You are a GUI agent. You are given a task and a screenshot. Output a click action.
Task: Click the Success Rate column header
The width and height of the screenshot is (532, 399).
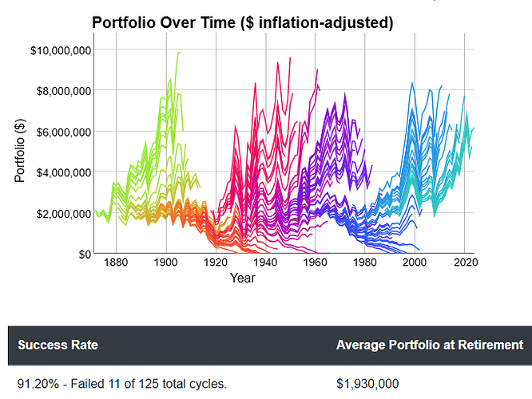tap(58, 346)
